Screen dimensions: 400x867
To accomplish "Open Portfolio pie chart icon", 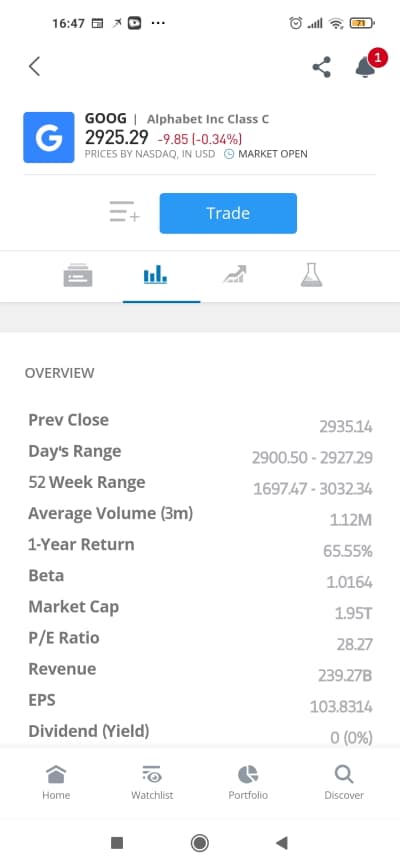I will click(248, 782).
